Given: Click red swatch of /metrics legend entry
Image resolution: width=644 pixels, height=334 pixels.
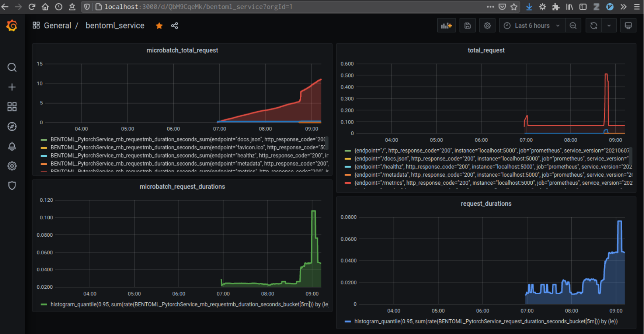Looking at the screenshot, I should click(347, 183).
